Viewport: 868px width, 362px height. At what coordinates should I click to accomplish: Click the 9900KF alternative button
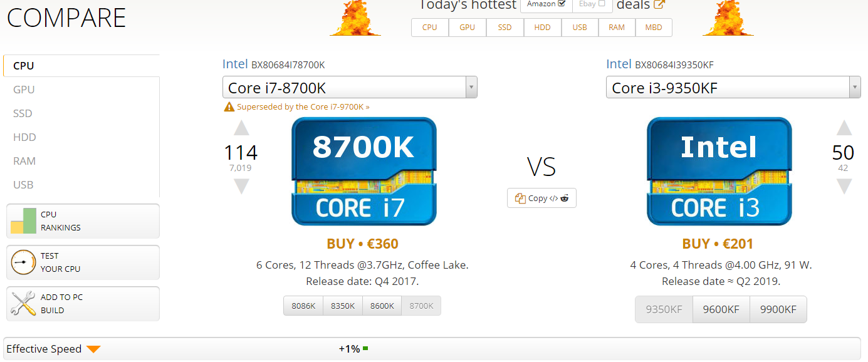778,309
